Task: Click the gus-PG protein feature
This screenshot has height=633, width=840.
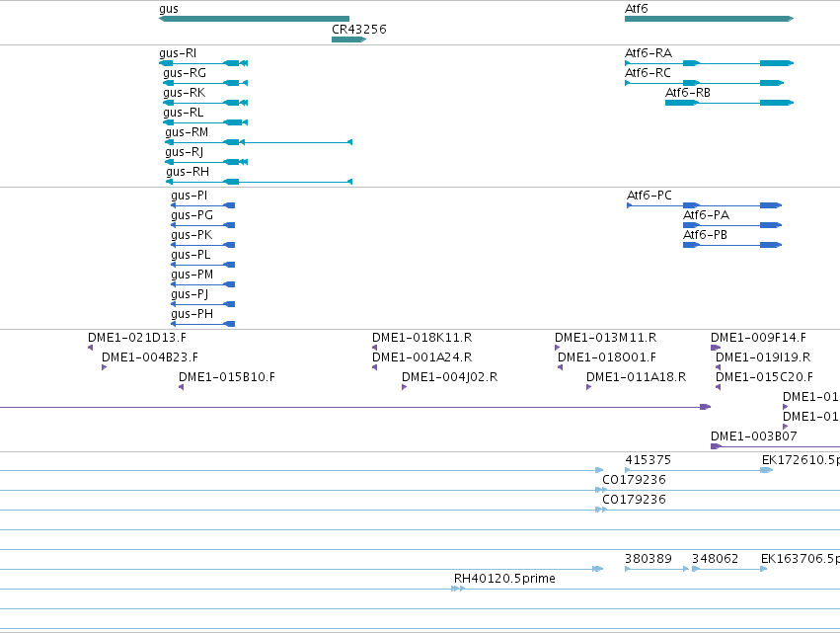Action: (x=202, y=225)
